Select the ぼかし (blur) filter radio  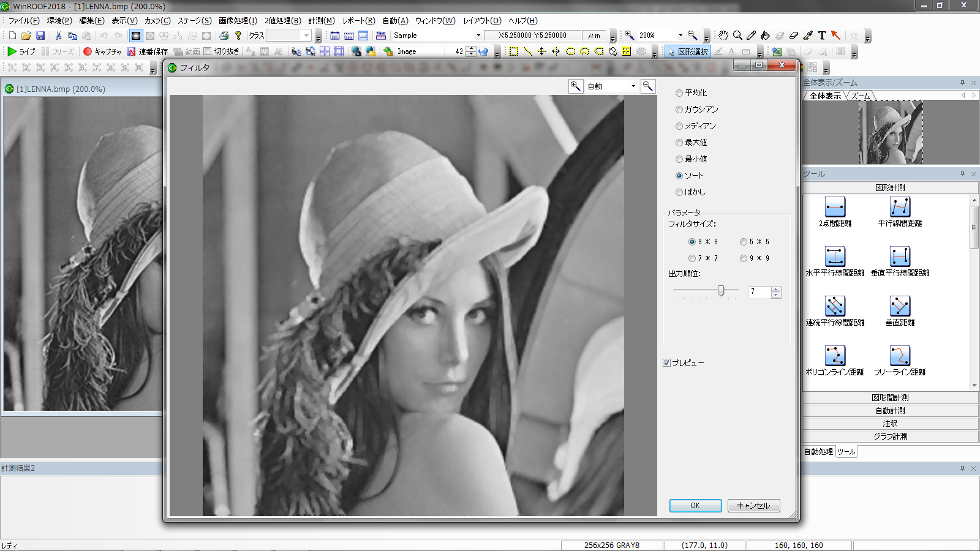coord(679,192)
